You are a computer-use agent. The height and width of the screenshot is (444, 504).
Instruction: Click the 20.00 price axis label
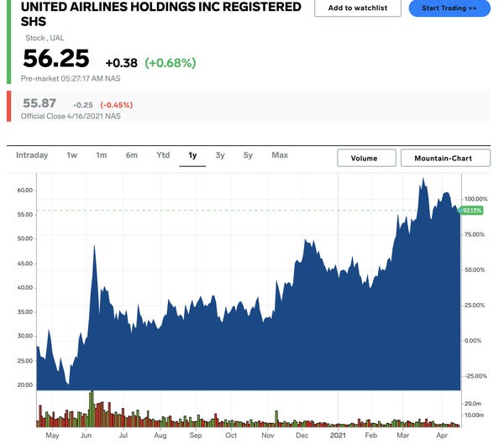click(25, 385)
